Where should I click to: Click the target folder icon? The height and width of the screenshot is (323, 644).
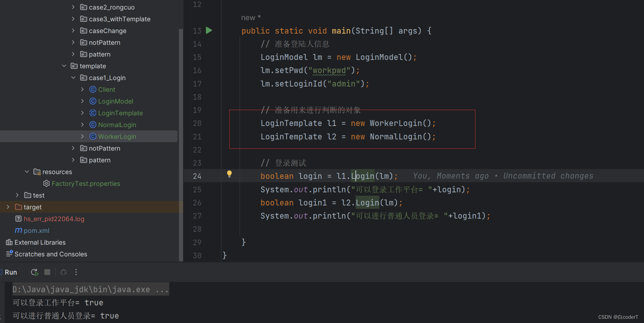[x=19, y=207]
